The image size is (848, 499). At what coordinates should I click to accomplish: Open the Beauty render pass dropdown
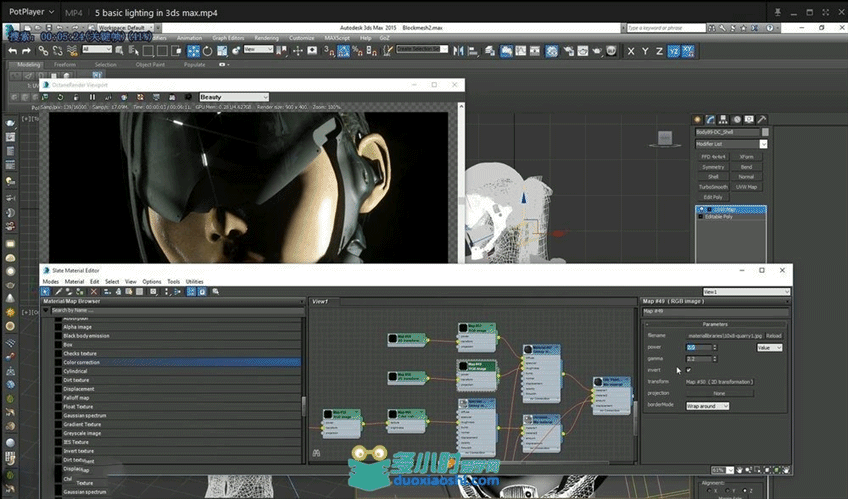point(234,97)
